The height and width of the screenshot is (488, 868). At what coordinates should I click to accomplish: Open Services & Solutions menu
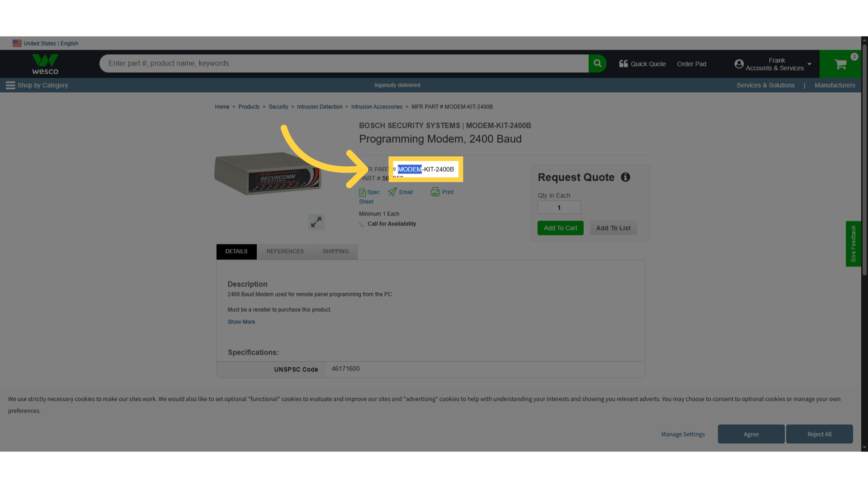click(765, 85)
